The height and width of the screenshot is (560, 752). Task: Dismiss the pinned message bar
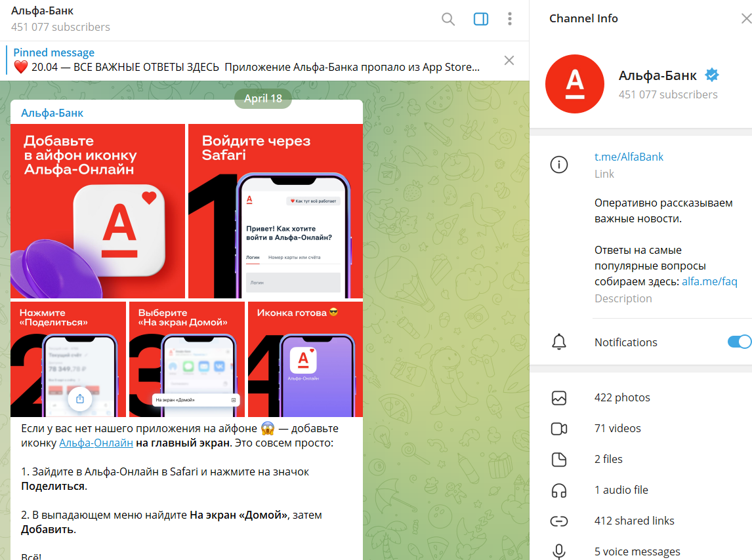(x=509, y=60)
